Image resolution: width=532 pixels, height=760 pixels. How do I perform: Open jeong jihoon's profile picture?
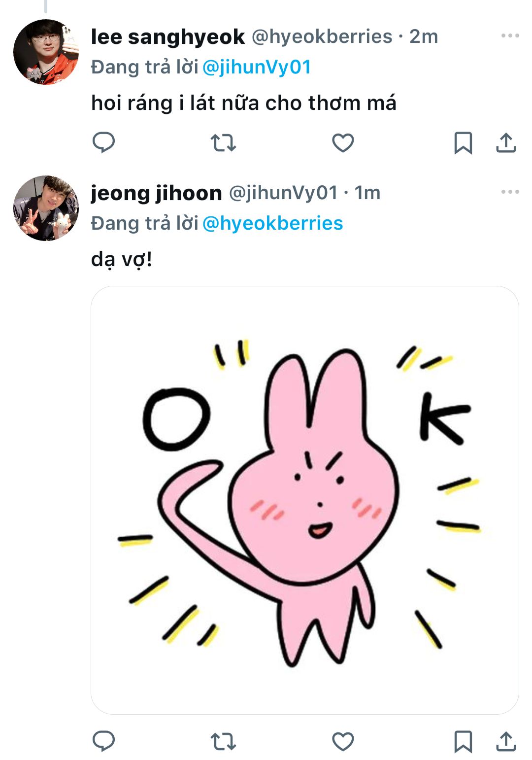[x=46, y=208]
